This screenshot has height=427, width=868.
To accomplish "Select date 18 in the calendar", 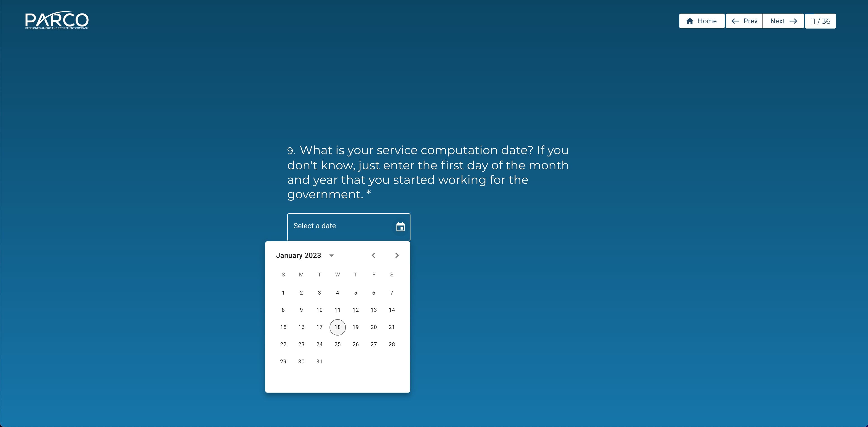I will click(338, 327).
